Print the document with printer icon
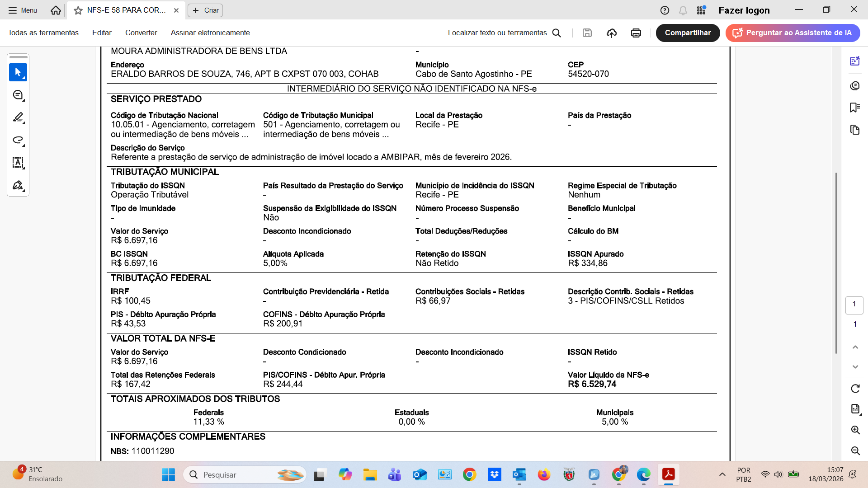 point(636,33)
